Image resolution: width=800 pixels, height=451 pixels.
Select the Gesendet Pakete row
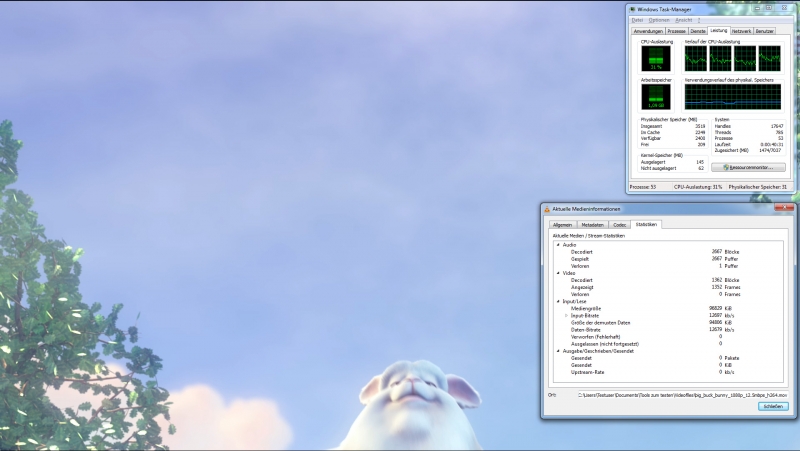pos(668,358)
